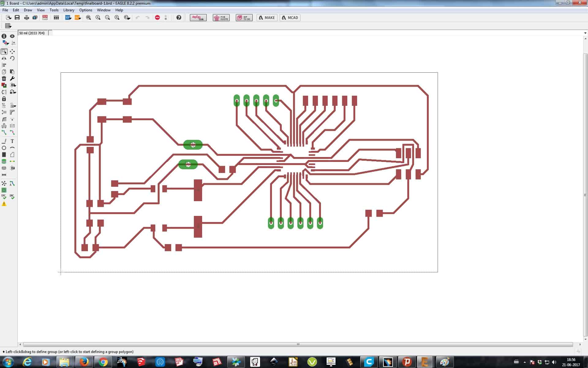588x368 pixels.
Task: Click the Zoom in magnifier icon
Action: pos(98,17)
